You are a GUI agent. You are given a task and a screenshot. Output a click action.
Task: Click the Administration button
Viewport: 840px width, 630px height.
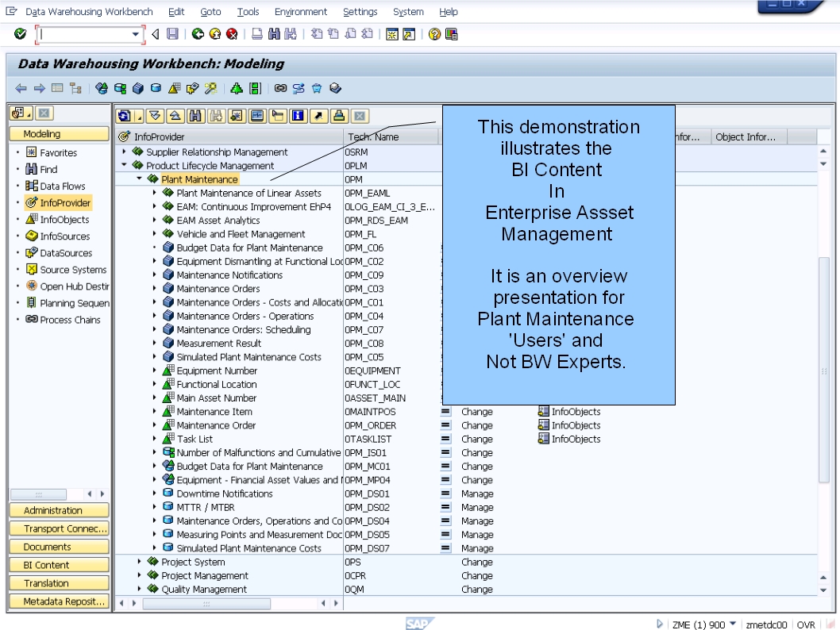click(x=59, y=510)
